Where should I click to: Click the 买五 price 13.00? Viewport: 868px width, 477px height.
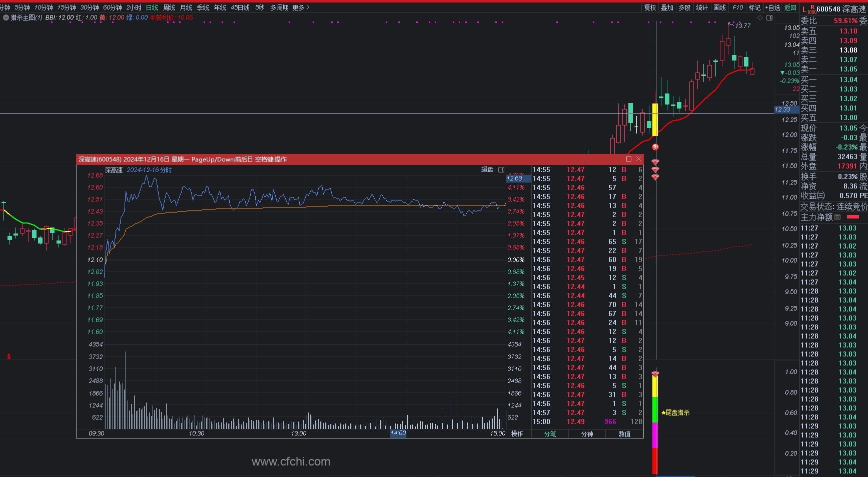coord(848,117)
